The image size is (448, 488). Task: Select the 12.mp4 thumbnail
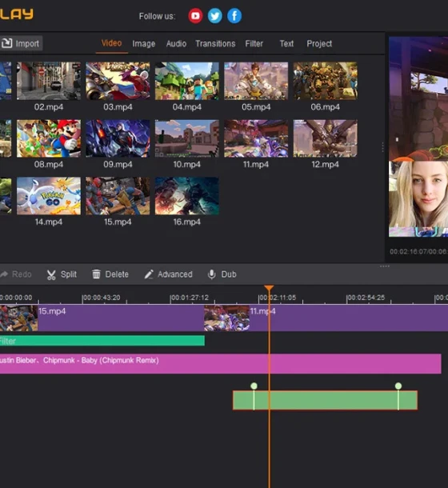pos(325,138)
